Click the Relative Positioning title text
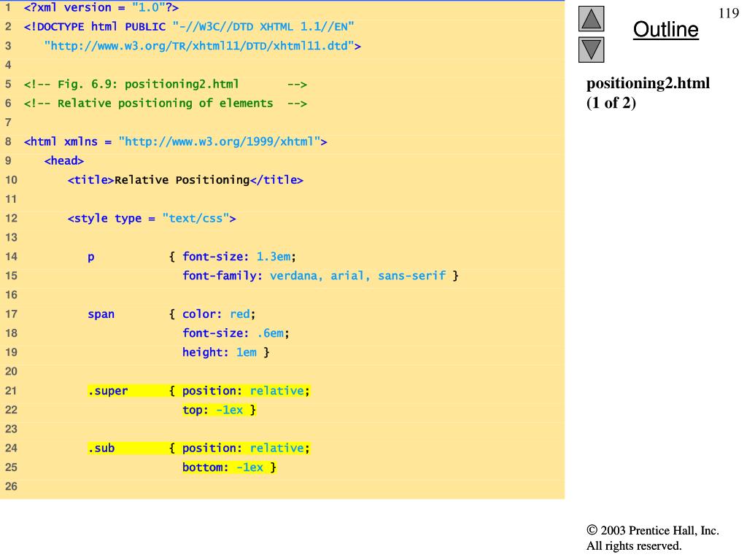The image size is (747, 560). 182,180
